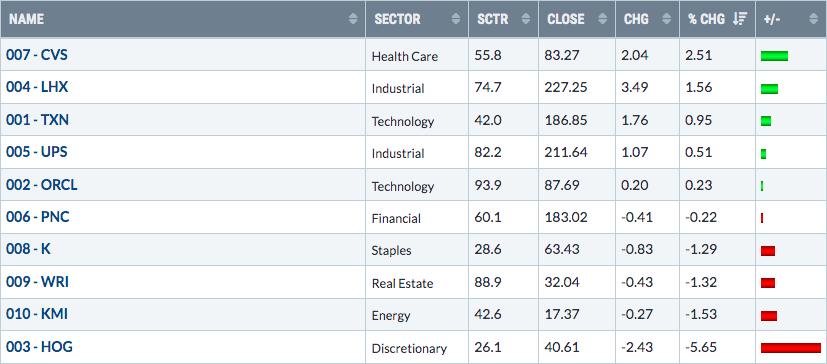
Task: Click +/- column sort arrows icon
Action: click(x=813, y=19)
